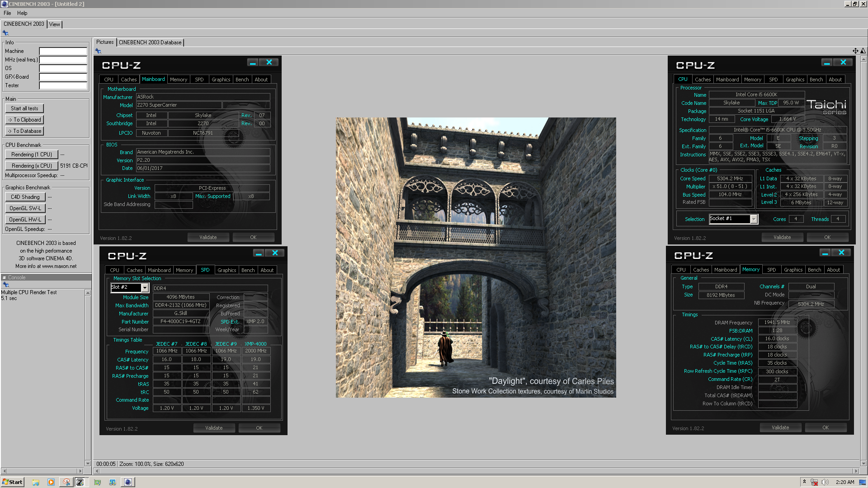Close the SPD CPU-Z window
The image size is (868, 488).
[275, 253]
